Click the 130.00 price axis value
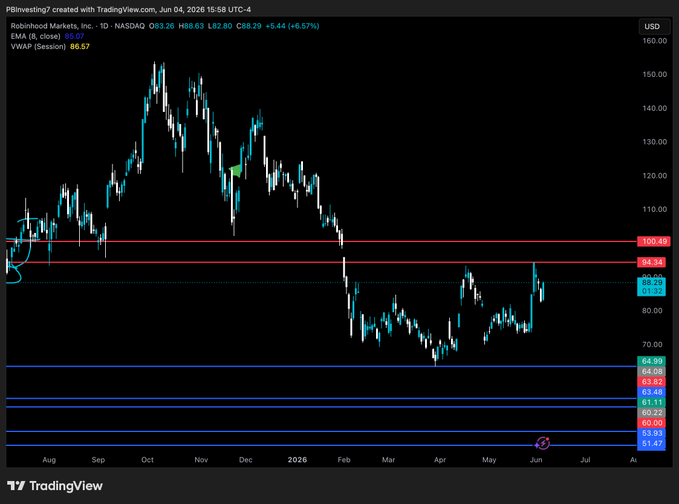 654,142
